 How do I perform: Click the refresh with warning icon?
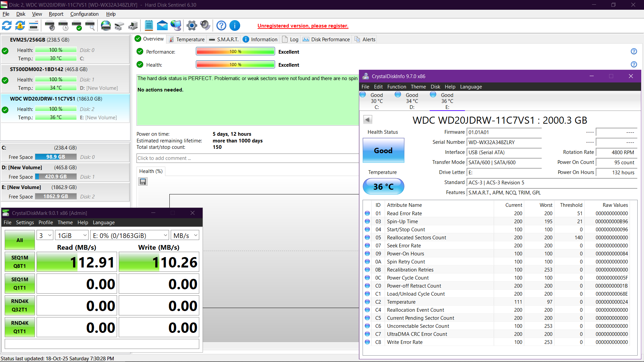pos(20,25)
